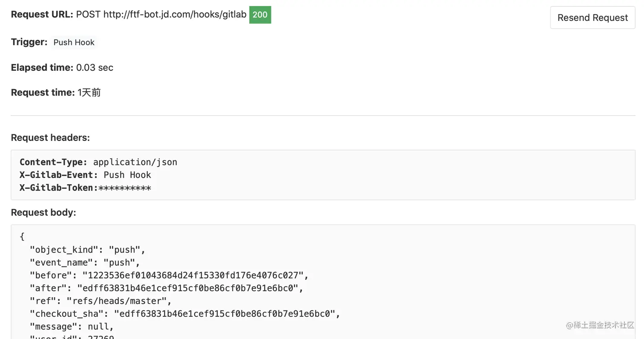Image resolution: width=644 pixels, height=339 pixels.
Task: Click the Resend Request button
Action: [592, 17]
